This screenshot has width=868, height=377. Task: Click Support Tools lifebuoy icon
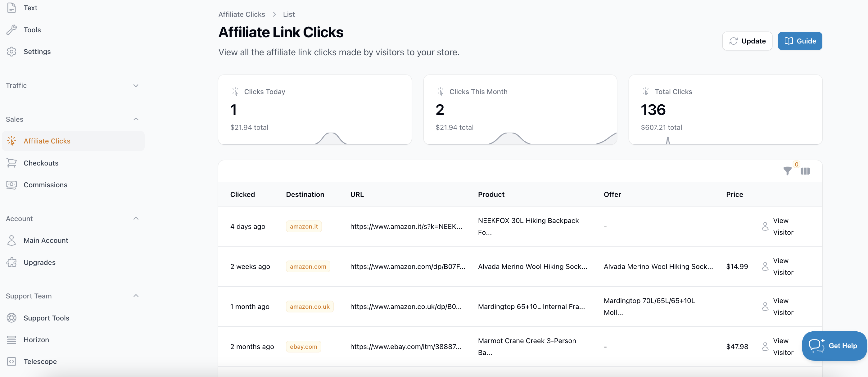(11, 318)
